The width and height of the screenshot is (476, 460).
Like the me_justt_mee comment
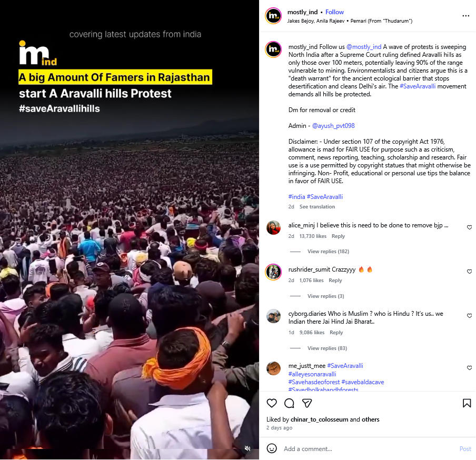pyautogui.click(x=469, y=368)
